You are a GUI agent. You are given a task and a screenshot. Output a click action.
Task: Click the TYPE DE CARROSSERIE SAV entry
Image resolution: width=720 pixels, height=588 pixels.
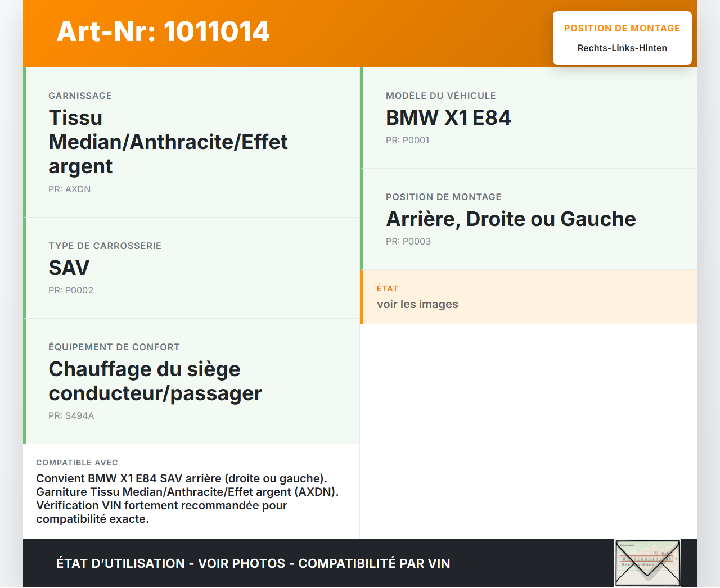click(x=69, y=268)
